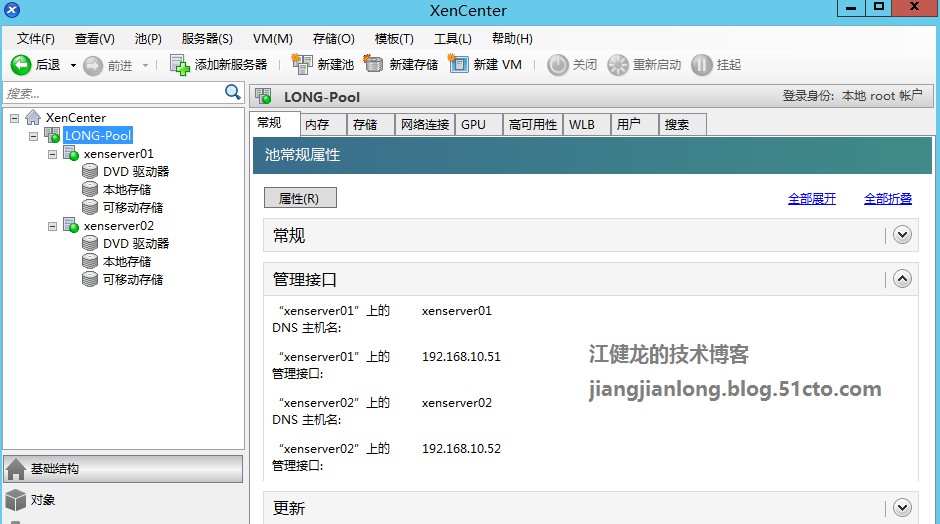Image resolution: width=940 pixels, height=524 pixels.
Task: Expand the 更新 section chevron
Action: coord(902,508)
